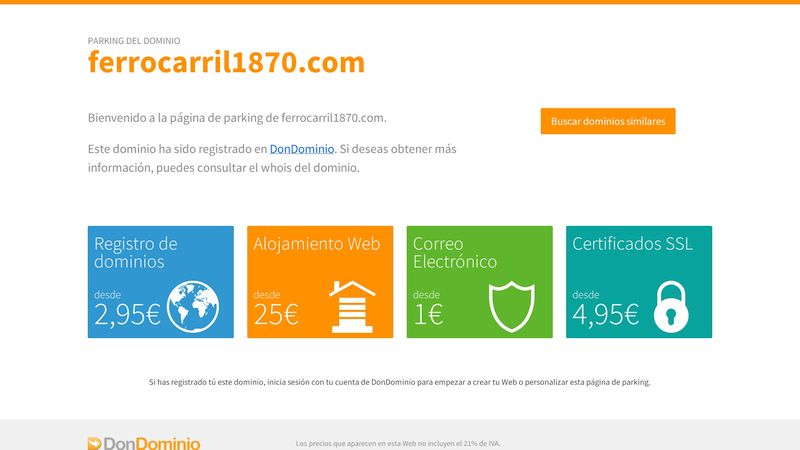
Task: Open the Correo Electrónico card title
Action: 455,253
